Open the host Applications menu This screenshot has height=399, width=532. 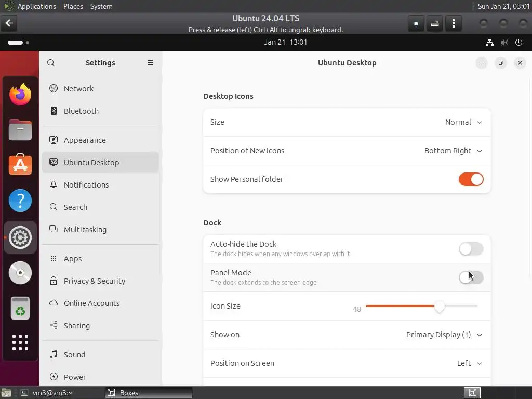coord(37,6)
